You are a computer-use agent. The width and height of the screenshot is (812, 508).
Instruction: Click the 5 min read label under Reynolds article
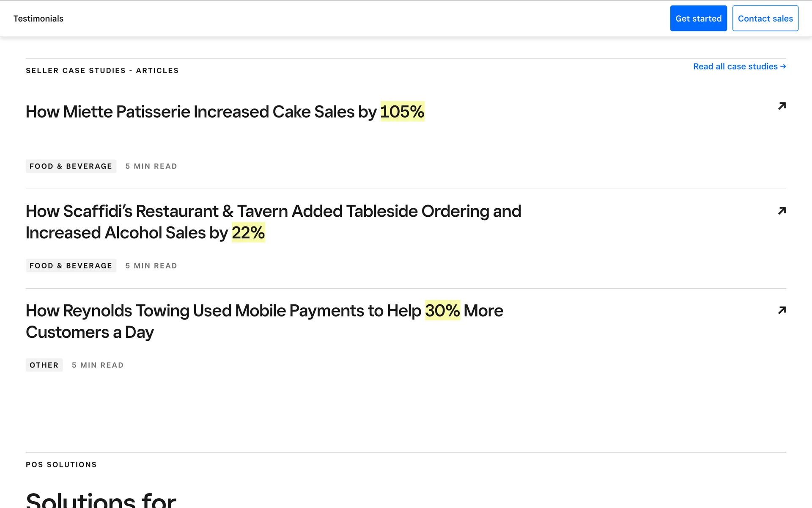(97, 365)
